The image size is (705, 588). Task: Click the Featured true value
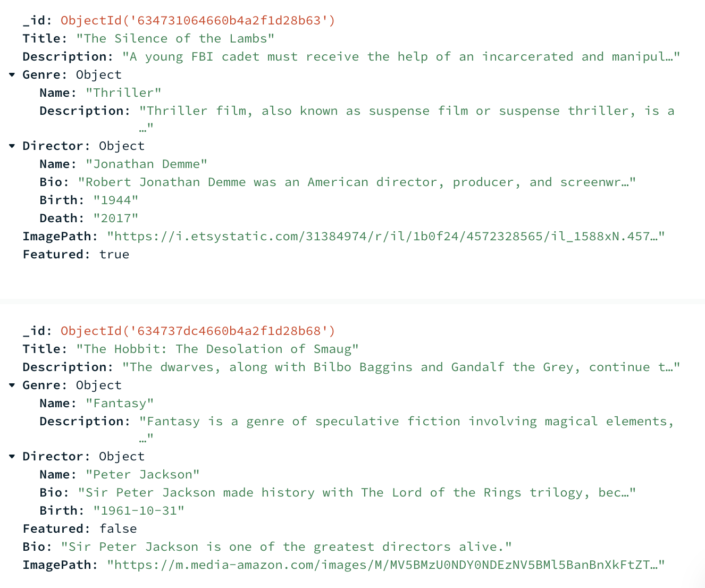[114, 255]
